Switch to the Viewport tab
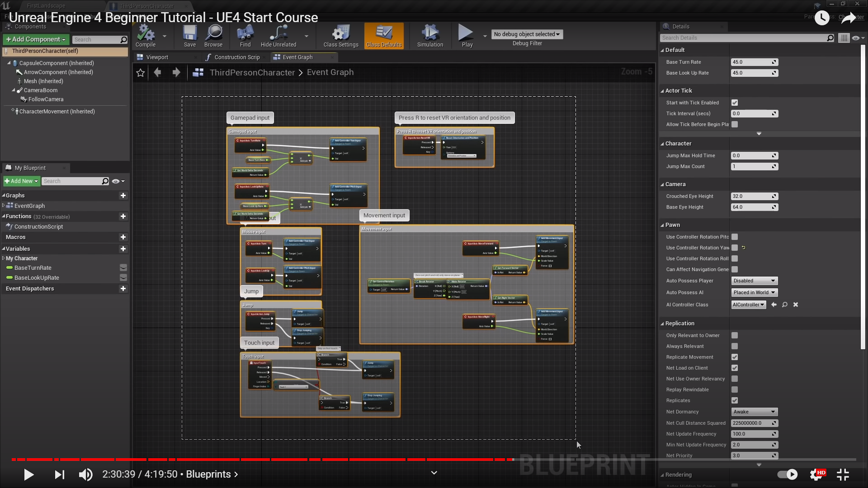 (x=157, y=57)
